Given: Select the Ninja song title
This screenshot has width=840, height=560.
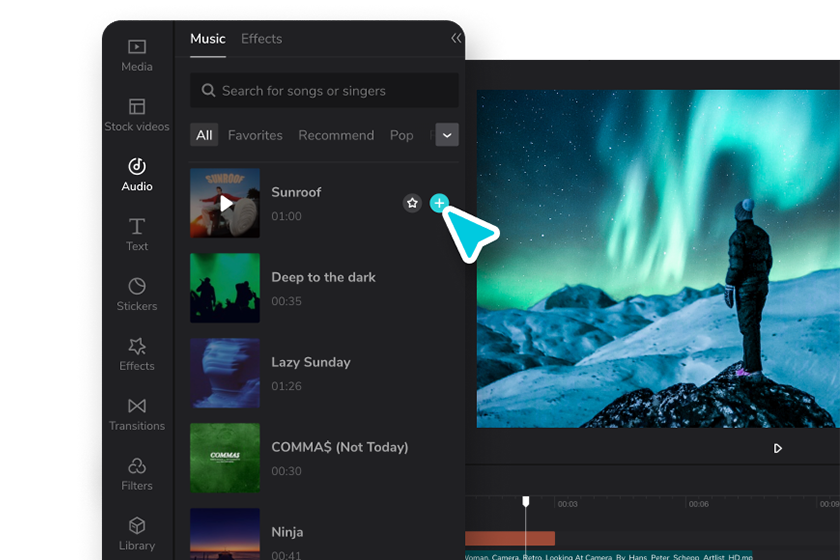Looking at the screenshot, I should click(x=287, y=532).
